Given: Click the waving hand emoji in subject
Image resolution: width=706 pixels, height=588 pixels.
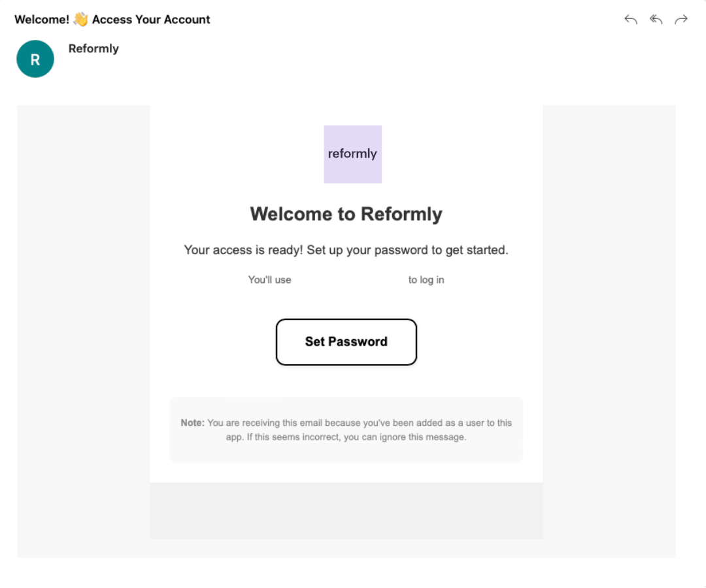Looking at the screenshot, I should [x=80, y=20].
